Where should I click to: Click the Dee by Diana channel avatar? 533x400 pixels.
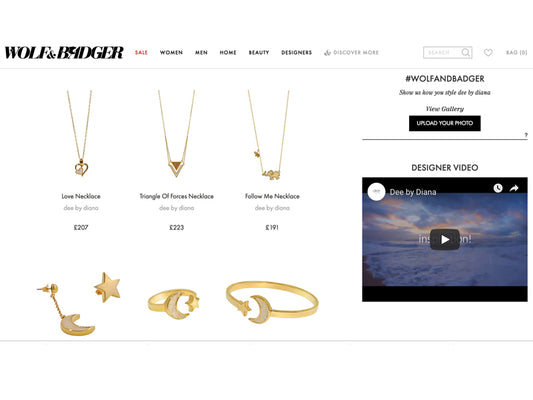pyautogui.click(x=376, y=192)
